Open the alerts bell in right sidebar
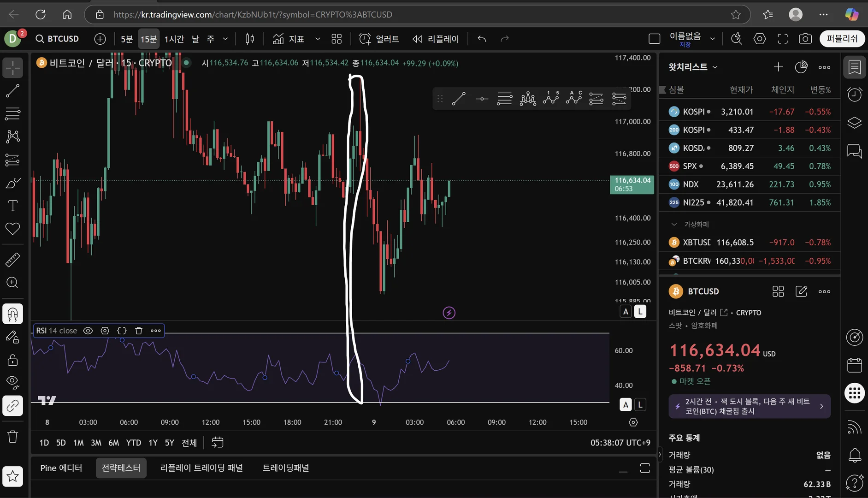 855,455
